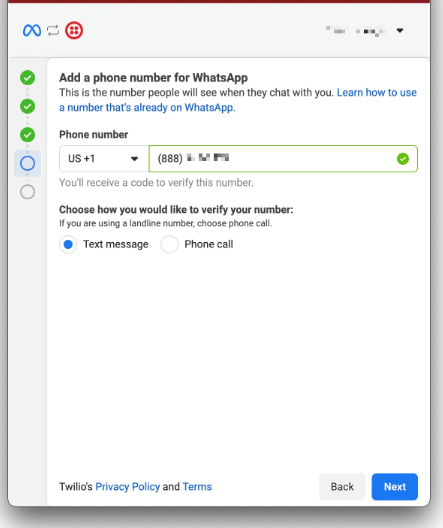Select the second completed step checkmark

[28, 106]
